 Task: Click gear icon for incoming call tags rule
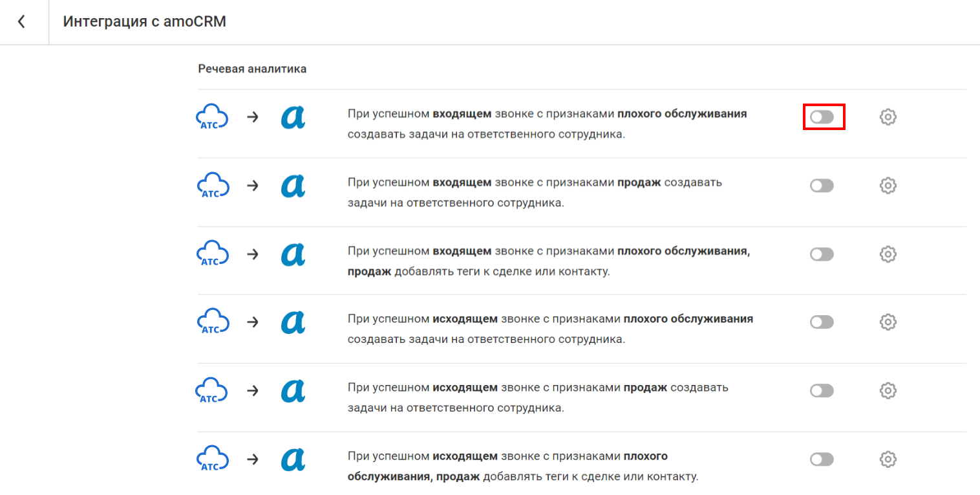[x=888, y=254]
